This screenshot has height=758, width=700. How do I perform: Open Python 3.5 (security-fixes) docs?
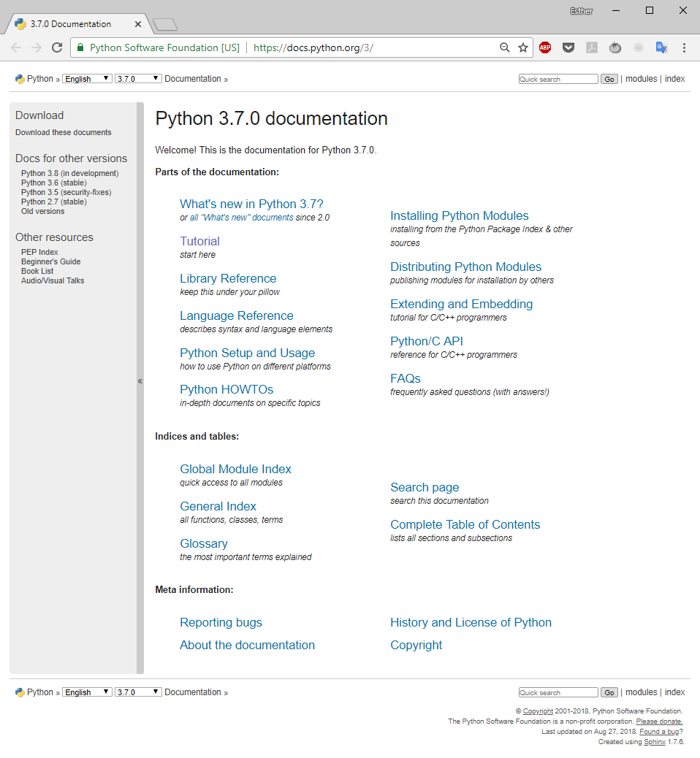click(x=66, y=192)
